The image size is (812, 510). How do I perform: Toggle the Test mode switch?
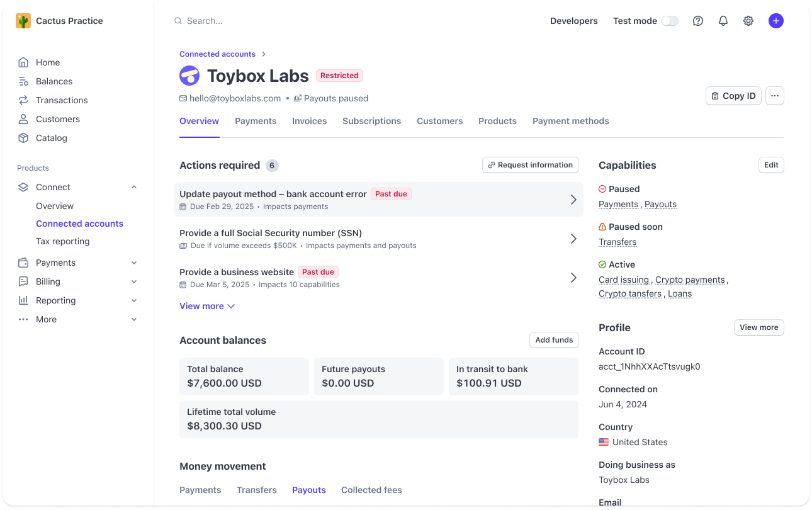coord(670,21)
